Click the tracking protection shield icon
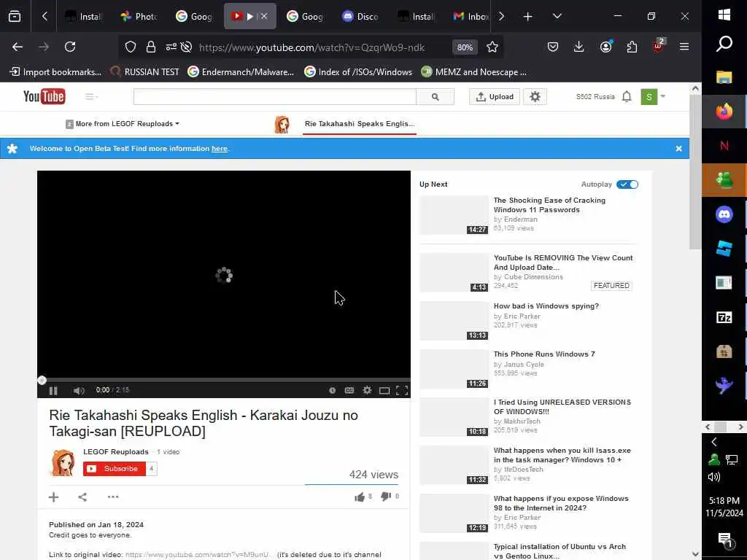The height and width of the screenshot is (560, 747). click(131, 47)
